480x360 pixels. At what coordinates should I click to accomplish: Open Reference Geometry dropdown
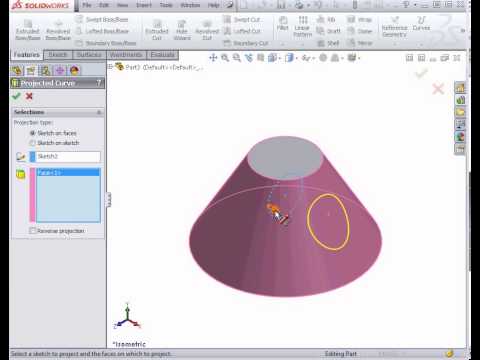click(395, 44)
